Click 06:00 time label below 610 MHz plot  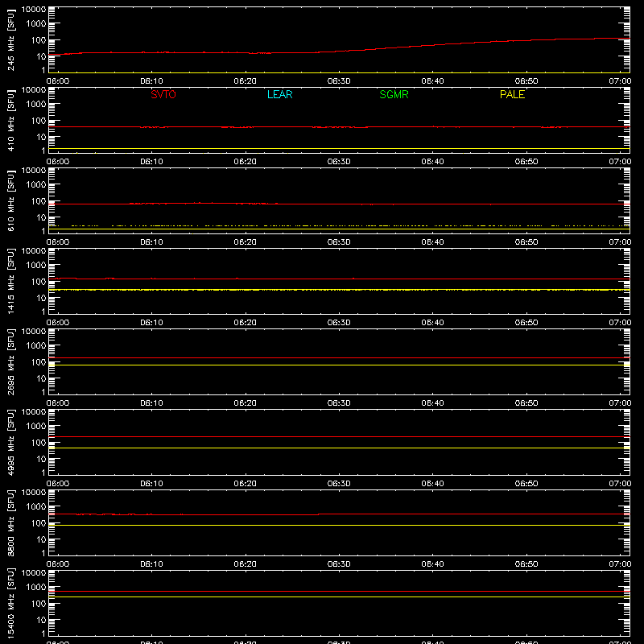(x=58, y=242)
